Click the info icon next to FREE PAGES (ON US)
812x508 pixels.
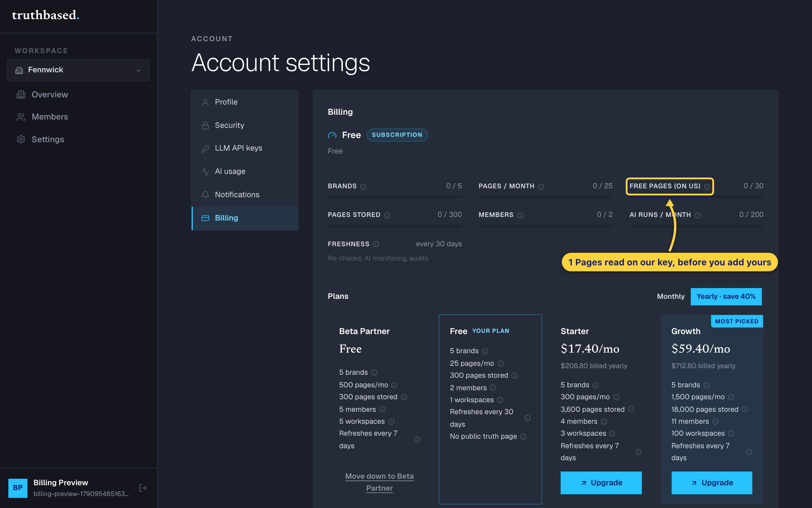click(x=707, y=187)
